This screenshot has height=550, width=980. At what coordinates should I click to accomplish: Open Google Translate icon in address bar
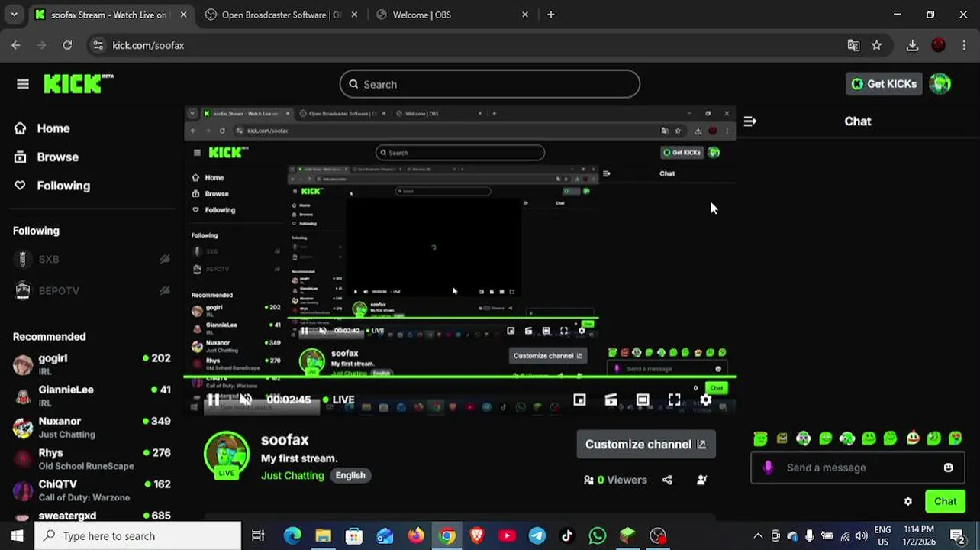click(853, 45)
